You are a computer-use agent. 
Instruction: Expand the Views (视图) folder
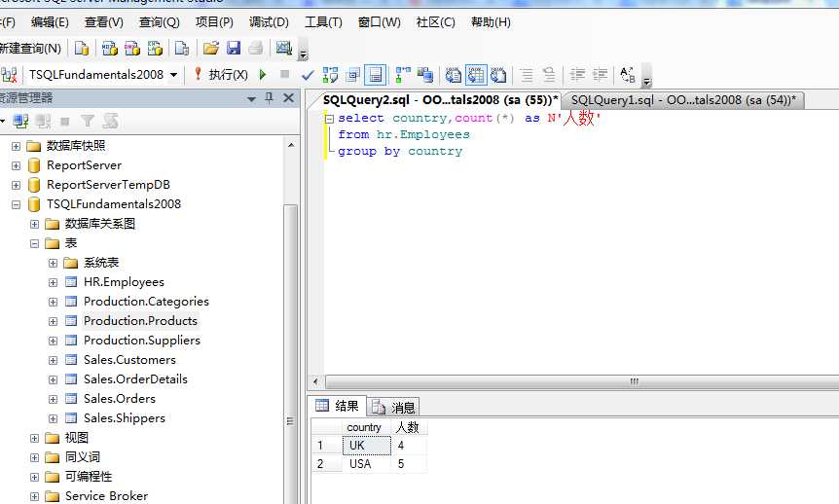pos(34,438)
